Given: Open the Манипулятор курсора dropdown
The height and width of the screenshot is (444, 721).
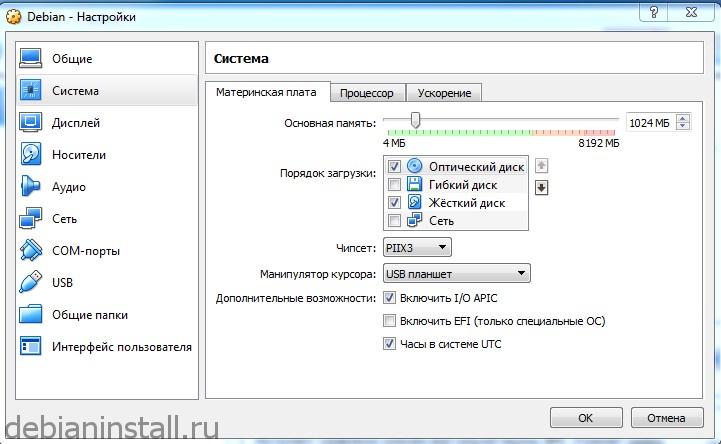Looking at the screenshot, I should 456,273.
